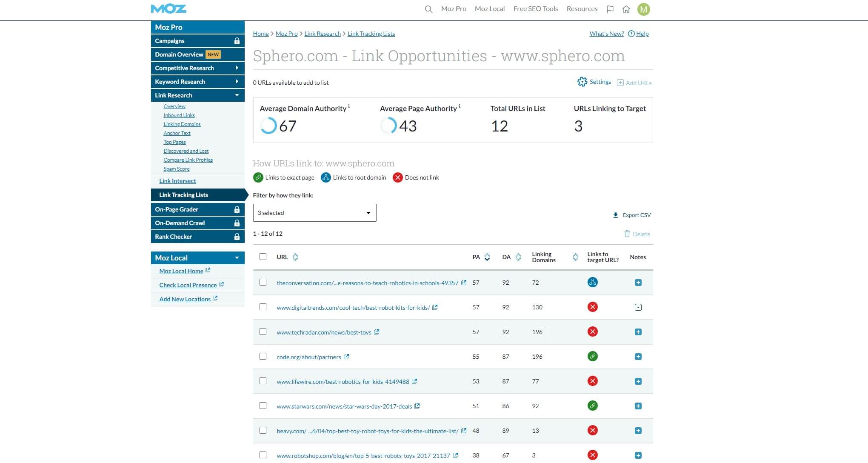Viewport: 868px width, 463px height.
Task: Check the code.org row checkbox
Action: pos(263,356)
